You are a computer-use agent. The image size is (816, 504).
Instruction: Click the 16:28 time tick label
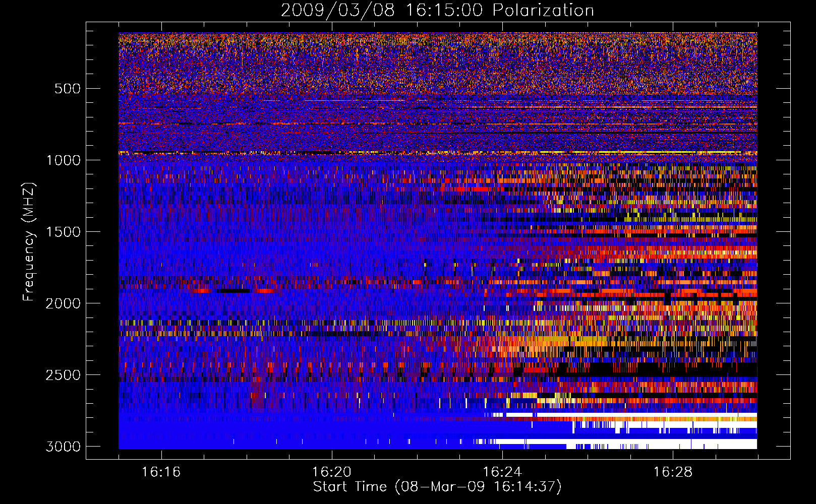coord(673,472)
